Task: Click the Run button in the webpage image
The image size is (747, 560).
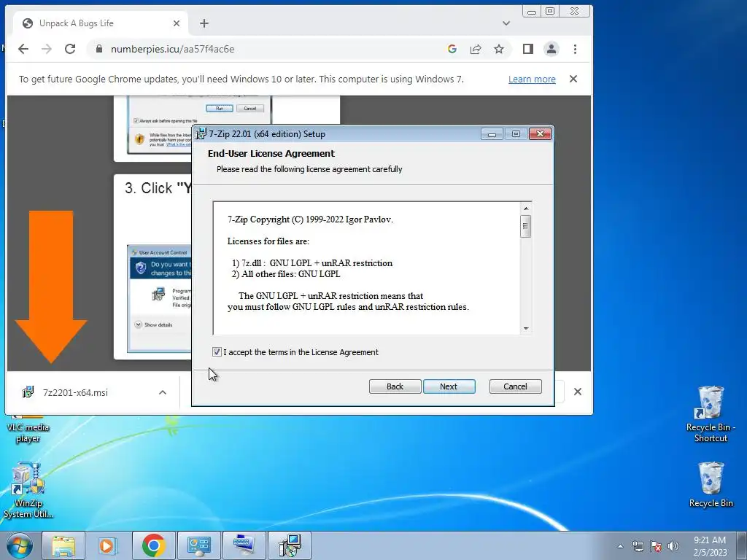Action: coord(219,108)
